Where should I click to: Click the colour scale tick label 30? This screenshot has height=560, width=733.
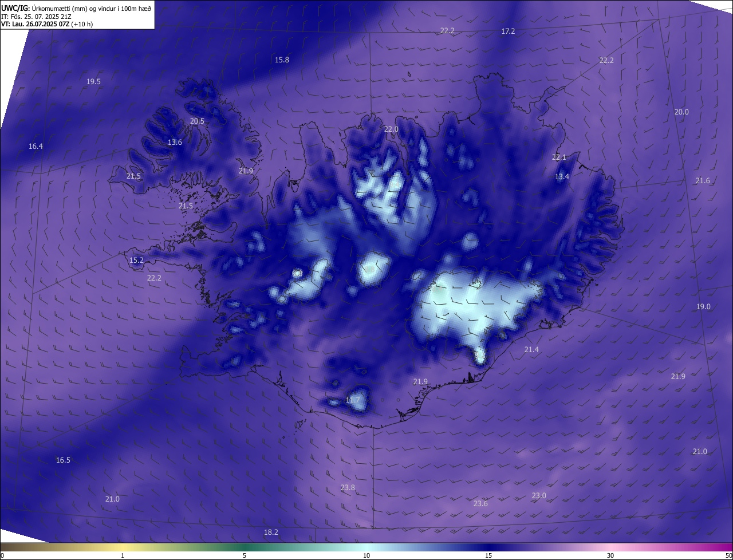click(x=610, y=555)
